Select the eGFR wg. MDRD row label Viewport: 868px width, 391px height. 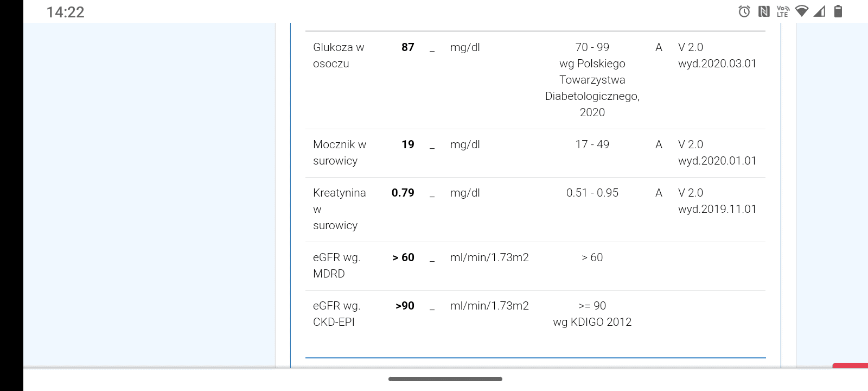336,266
